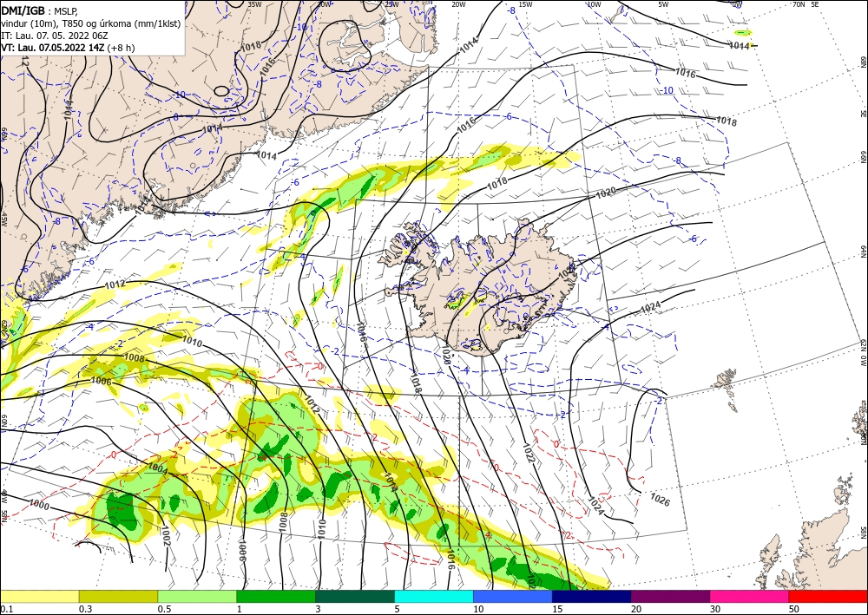Click the legend value 3

[x=319, y=609]
